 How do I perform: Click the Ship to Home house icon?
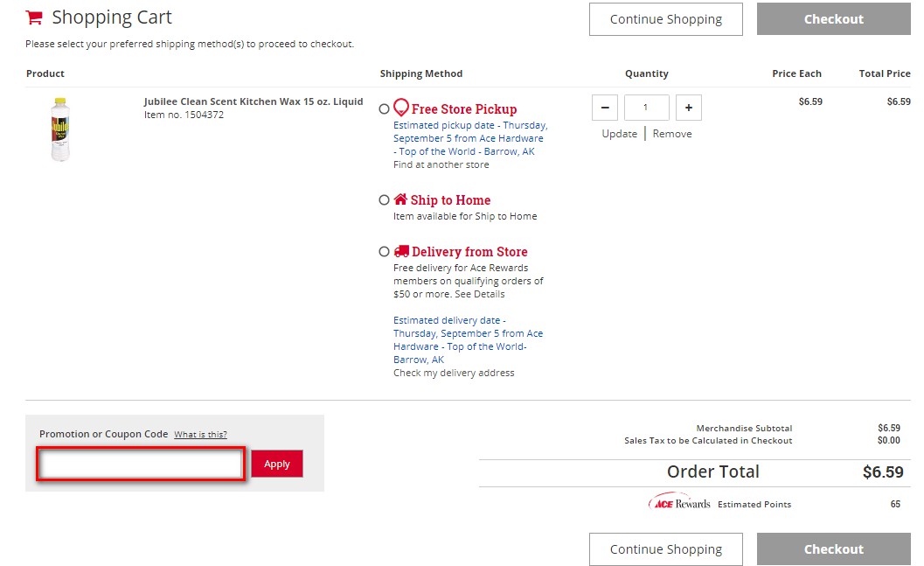[400, 199]
